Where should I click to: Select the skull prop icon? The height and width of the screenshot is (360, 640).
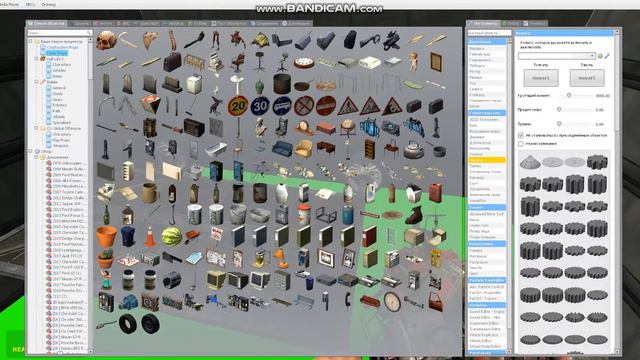coord(106,40)
